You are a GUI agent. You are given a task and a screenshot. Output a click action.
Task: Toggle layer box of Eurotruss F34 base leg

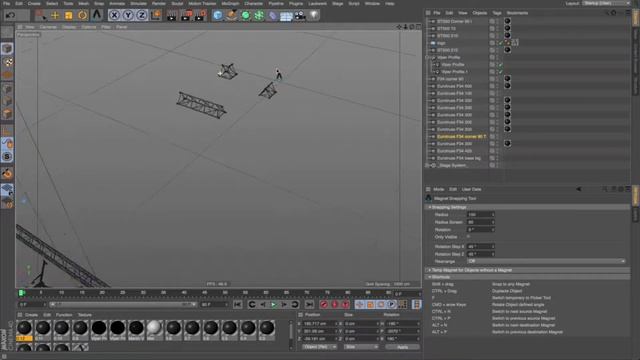pos(492,158)
